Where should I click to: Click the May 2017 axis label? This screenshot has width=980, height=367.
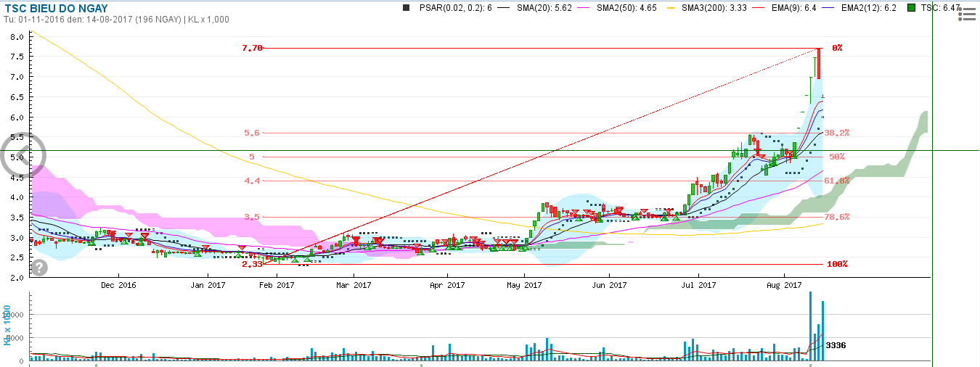[x=523, y=285]
